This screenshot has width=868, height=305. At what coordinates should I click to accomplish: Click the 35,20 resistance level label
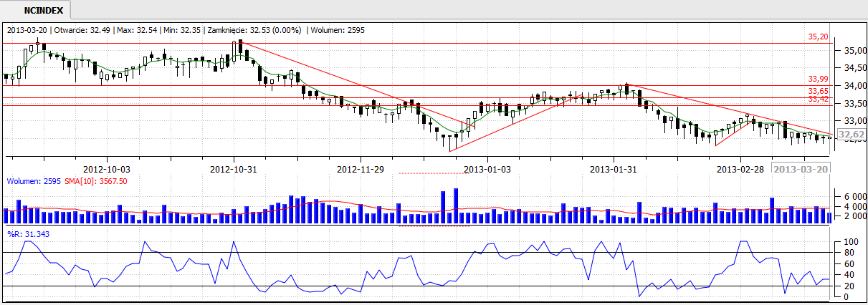818,37
